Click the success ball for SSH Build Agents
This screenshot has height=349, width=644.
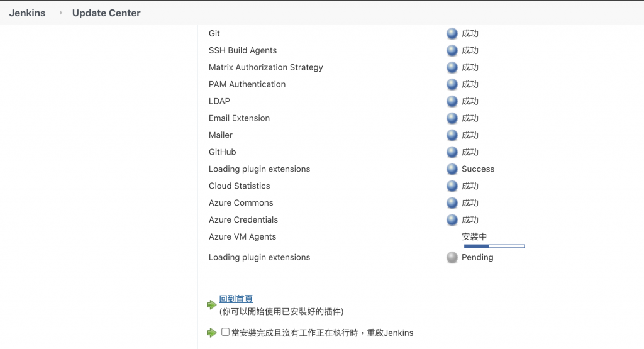coord(452,51)
